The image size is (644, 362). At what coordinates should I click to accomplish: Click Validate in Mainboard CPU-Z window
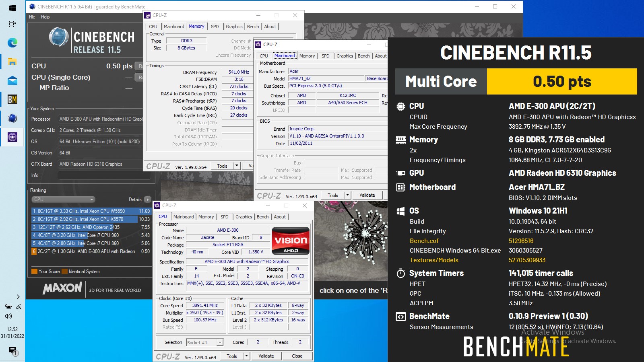367,195
